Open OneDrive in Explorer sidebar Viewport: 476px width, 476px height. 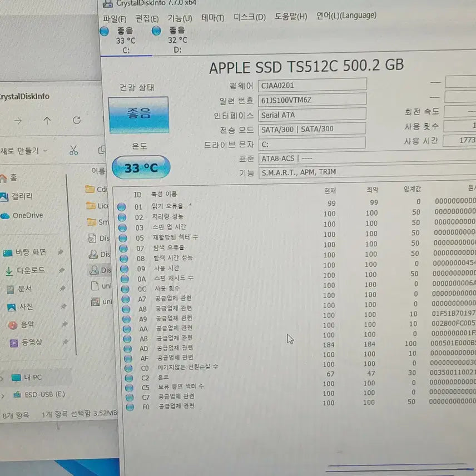22,216
